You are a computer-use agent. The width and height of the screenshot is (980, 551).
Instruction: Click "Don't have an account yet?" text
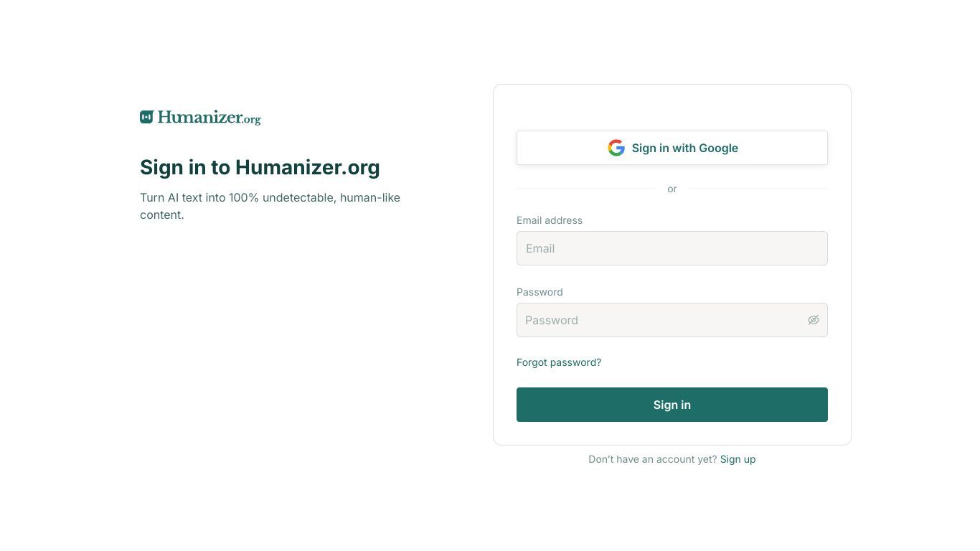[x=653, y=459]
